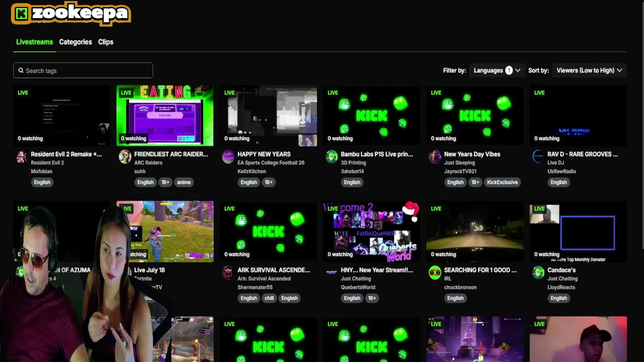Viewport: 644px width, 362px height.
Task: Open the RAV D - RARE GROOVES stream thumbnail
Action: (579, 116)
